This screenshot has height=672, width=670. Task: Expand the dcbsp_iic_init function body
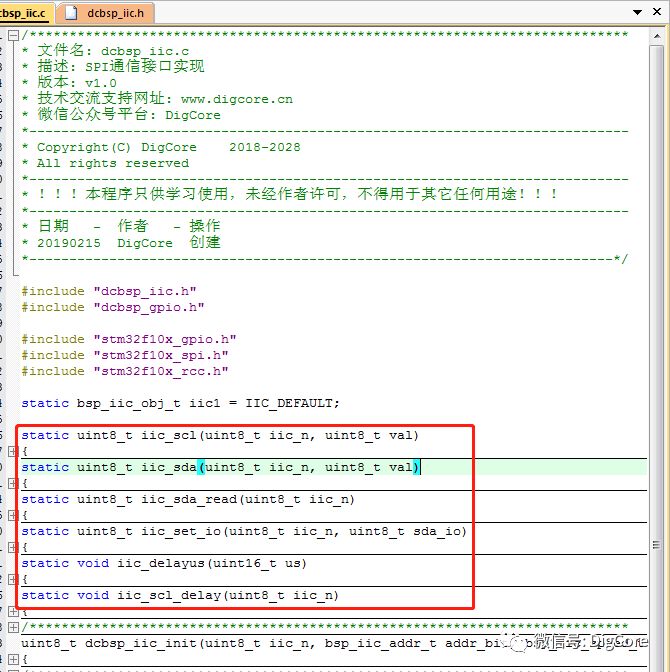pyautogui.click(x=13, y=659)
